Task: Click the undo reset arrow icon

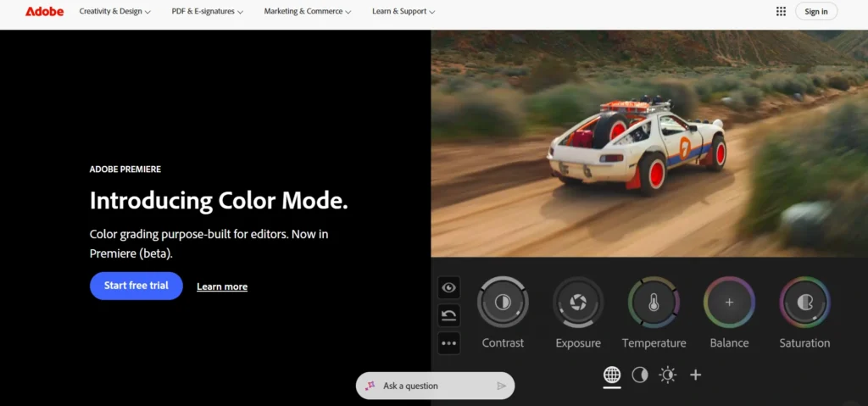Action: click(x=448, y=315)
